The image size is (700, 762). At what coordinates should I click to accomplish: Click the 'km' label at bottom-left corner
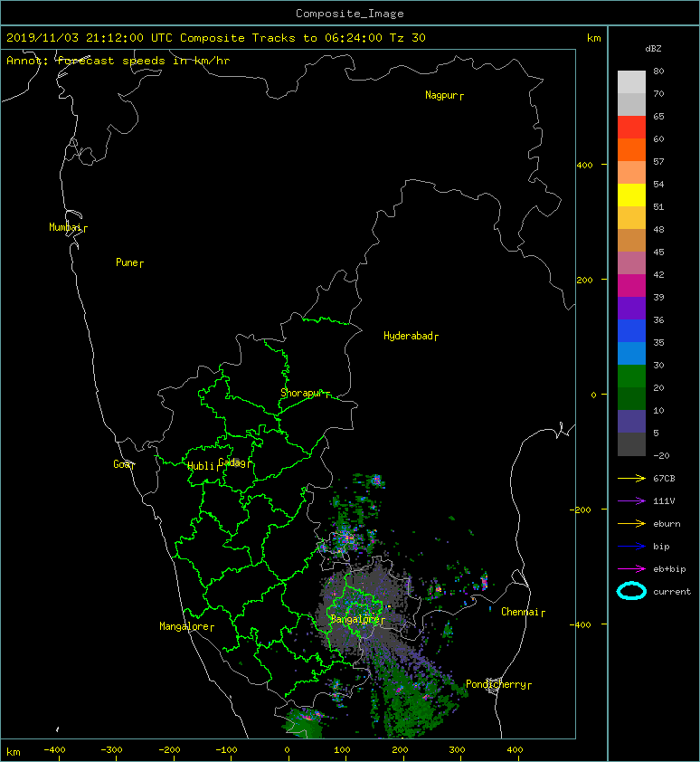14,752
